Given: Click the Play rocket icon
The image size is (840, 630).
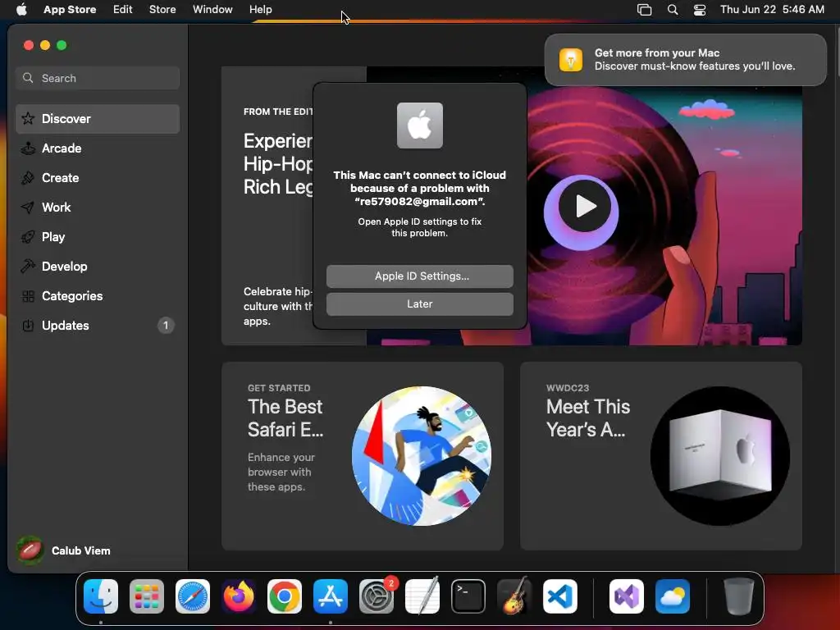Looking at the screenshot, I should (28, 237).
